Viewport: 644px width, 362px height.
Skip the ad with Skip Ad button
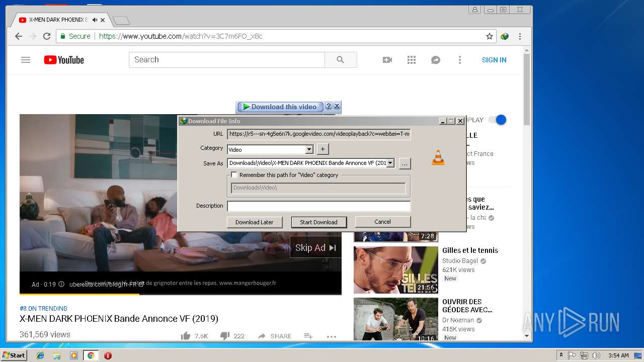pyautogui.click(x=315, y=247)
